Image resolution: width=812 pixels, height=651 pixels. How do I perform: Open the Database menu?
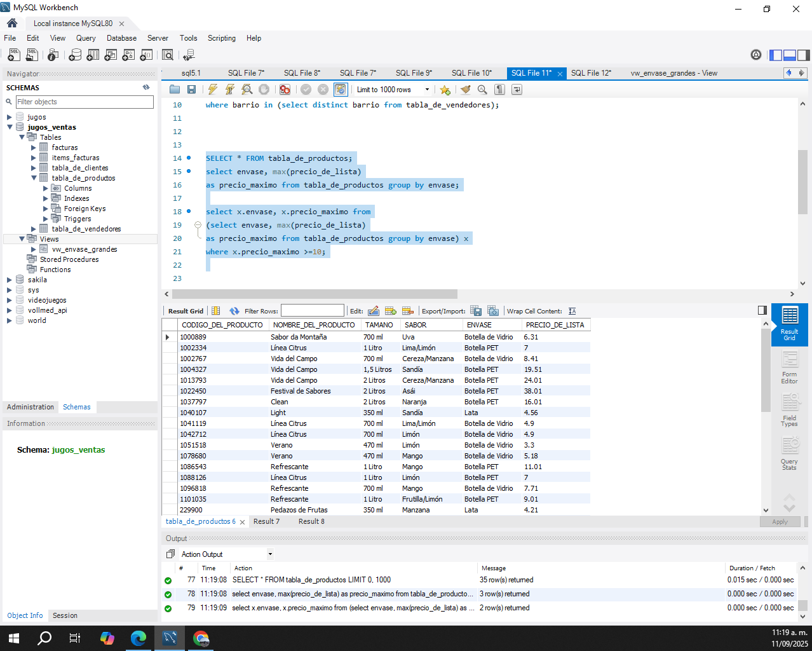tap(121, 38)
